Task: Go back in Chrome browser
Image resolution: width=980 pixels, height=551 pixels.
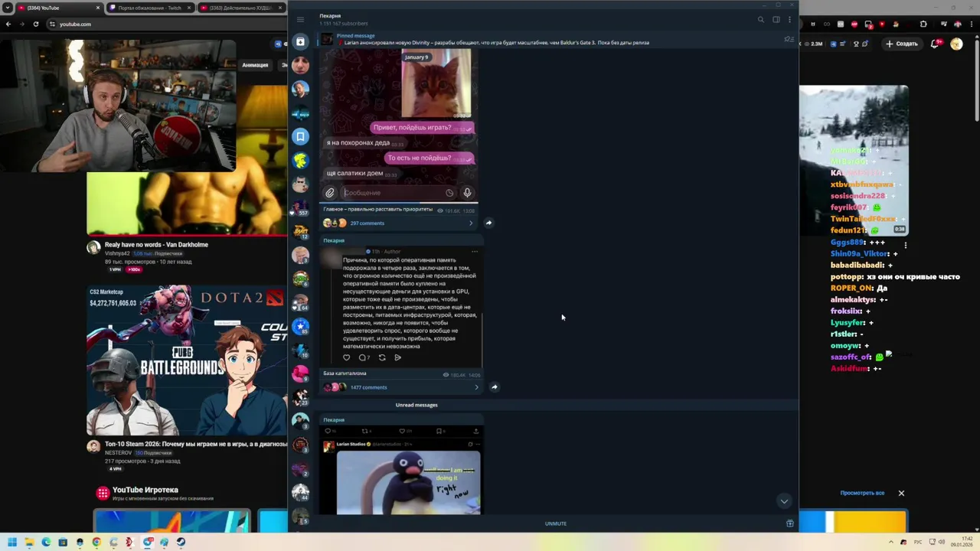Action: coord(8,24)
